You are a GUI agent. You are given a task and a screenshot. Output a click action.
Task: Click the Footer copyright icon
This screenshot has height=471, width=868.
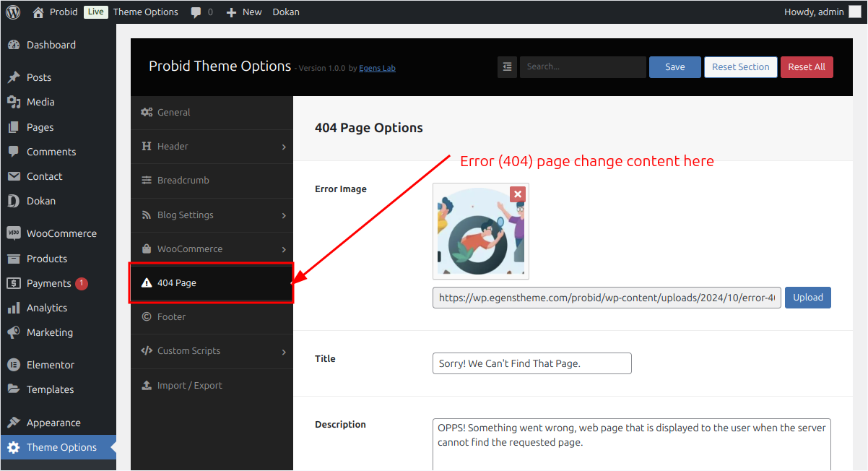click(x=147, y=316)
